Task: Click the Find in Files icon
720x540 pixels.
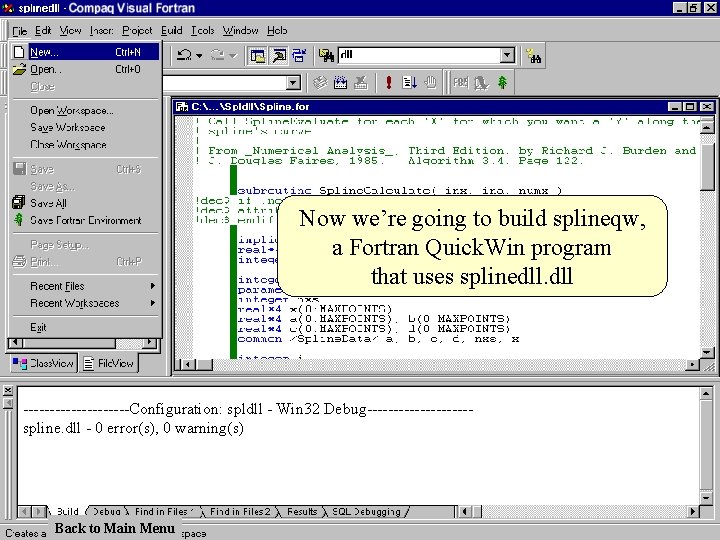Action: (326, 56)
